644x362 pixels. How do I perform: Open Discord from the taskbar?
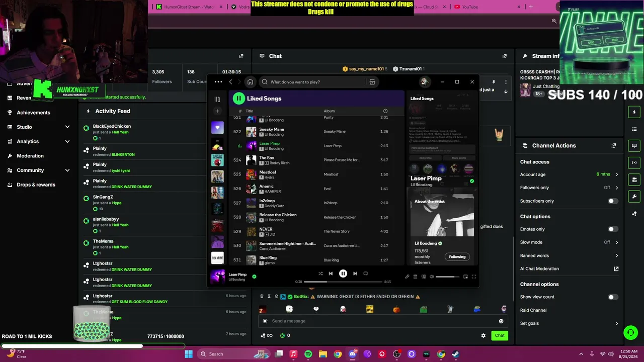tap(352, 354)
